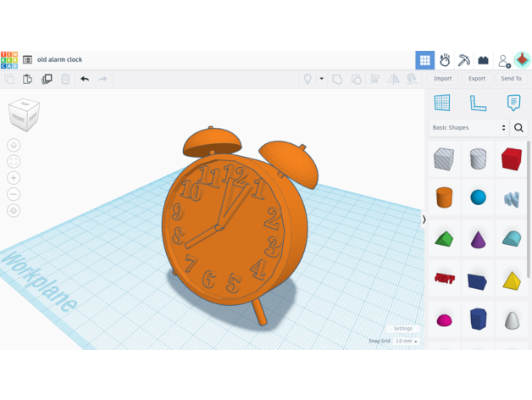Click the Settings button above Snap Grid

[402, 329]
